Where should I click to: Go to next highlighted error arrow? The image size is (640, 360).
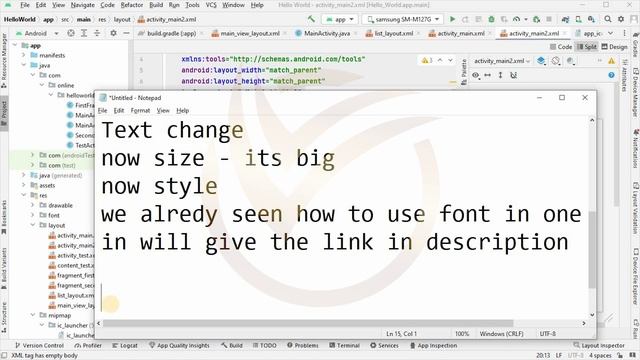click(x=450, y=60)
